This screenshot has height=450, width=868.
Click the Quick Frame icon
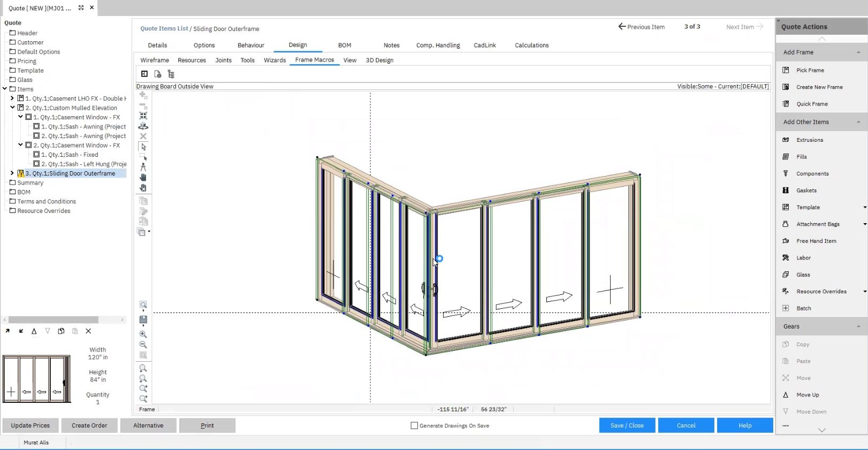click(786, 104)
